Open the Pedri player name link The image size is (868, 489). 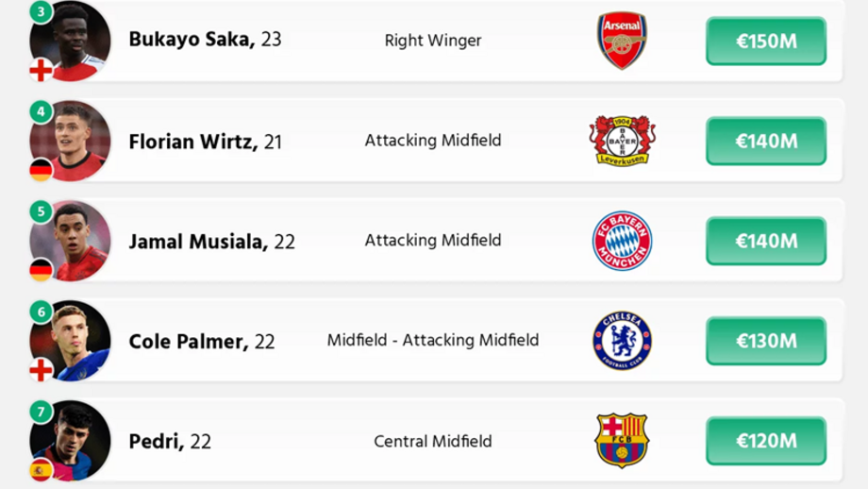157,442
